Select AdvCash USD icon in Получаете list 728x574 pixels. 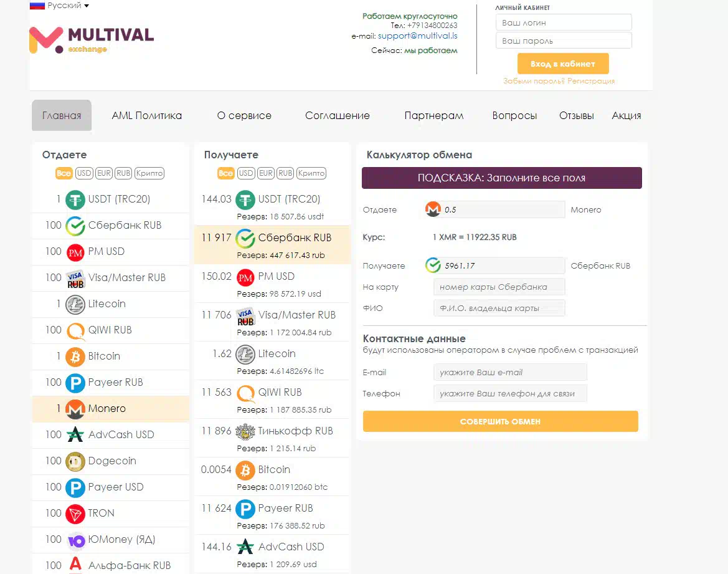tap(245, 547)
